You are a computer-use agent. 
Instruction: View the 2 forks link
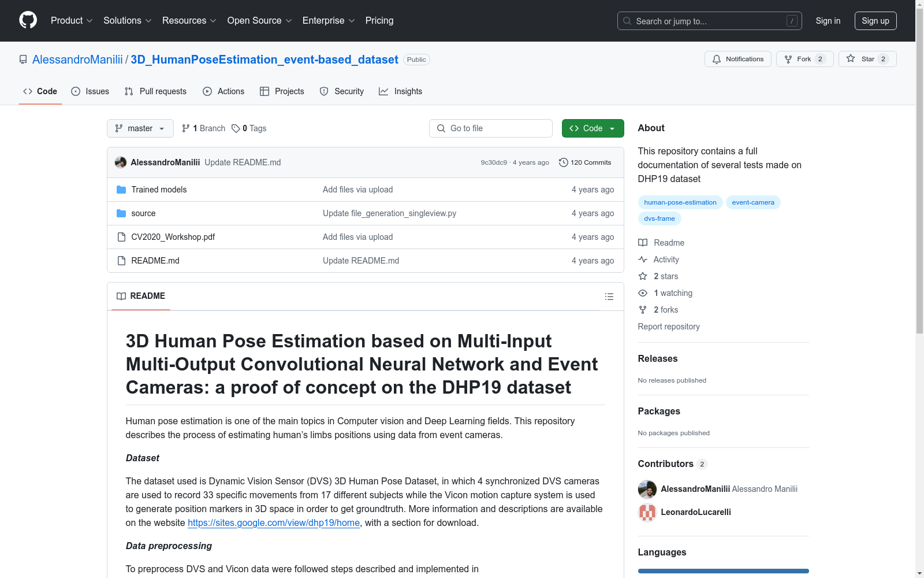tap(658, 310)
